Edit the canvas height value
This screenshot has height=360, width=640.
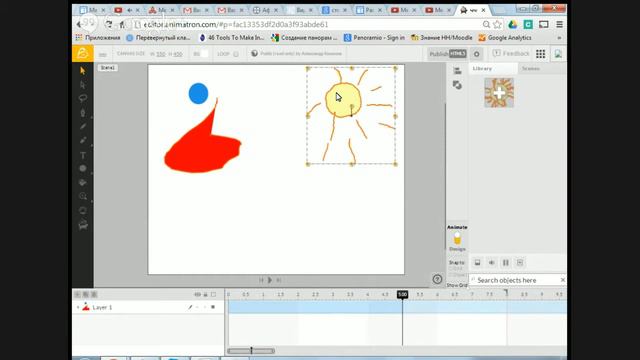(x=178, y=54)
